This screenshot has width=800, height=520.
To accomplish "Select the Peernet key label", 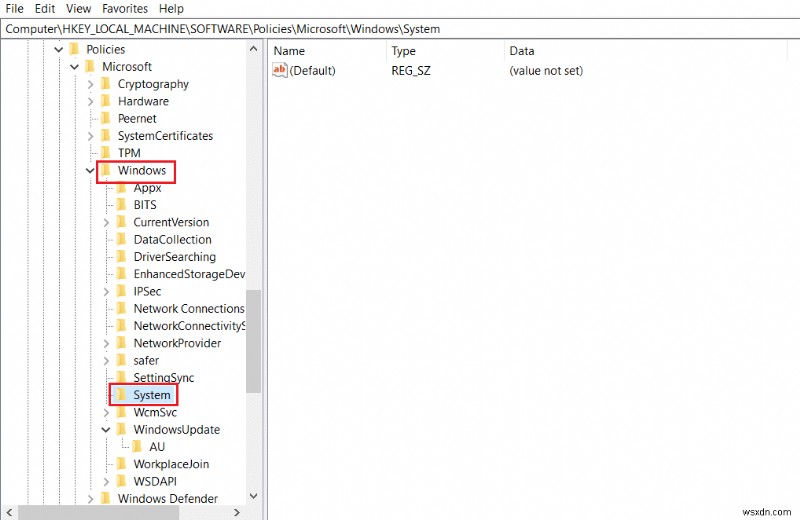I will [137, 118].
